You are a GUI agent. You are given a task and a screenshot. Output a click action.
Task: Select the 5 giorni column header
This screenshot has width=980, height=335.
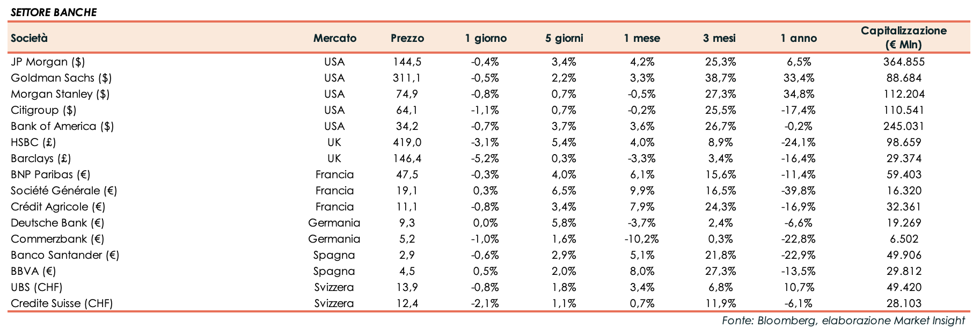pyautogui.click(x=564, y=38)
